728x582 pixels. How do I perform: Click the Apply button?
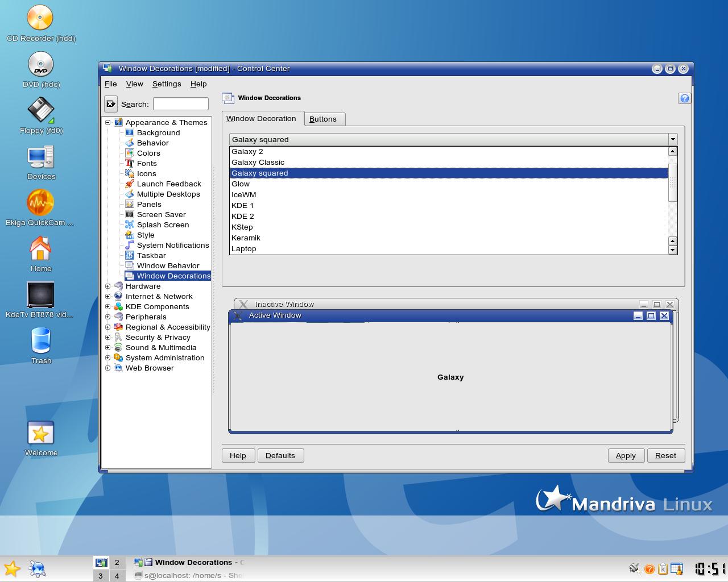(x=626, y=455)
